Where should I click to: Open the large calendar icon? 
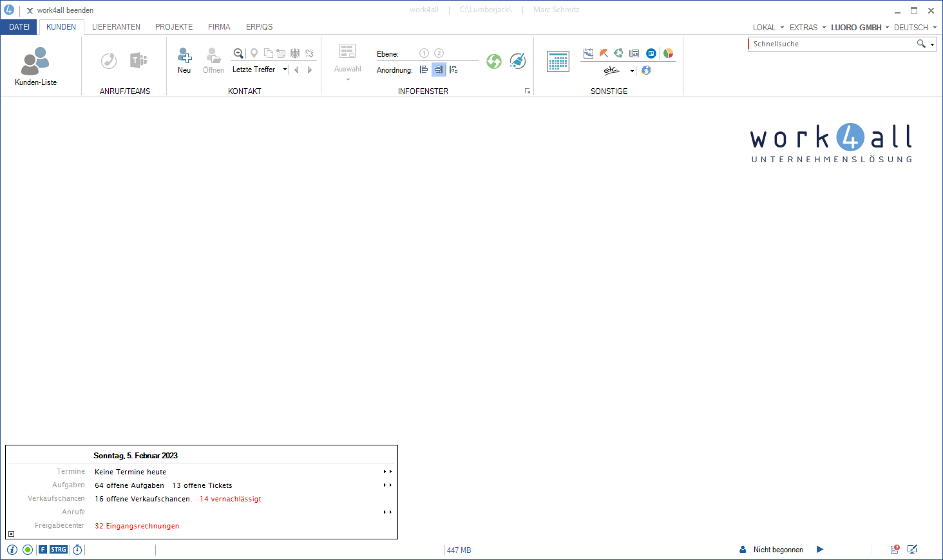(558, 62)
